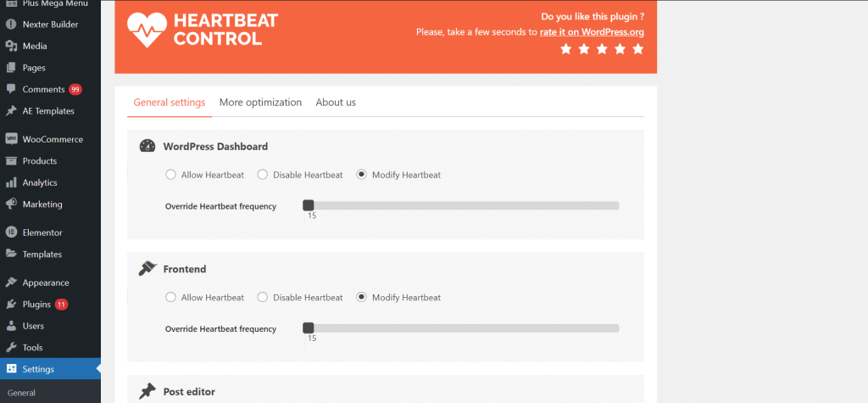Open the About us tab
This screenshot has height=403, width=868.
pyautogui.click(x=336, y=103)
